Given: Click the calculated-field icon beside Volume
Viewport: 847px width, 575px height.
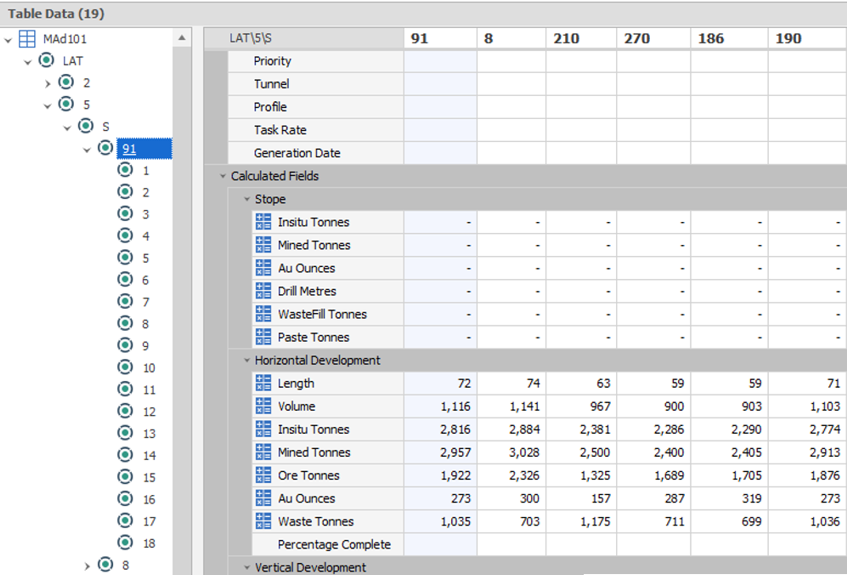Looking at the screenshot, I should [x=264, y=406].
